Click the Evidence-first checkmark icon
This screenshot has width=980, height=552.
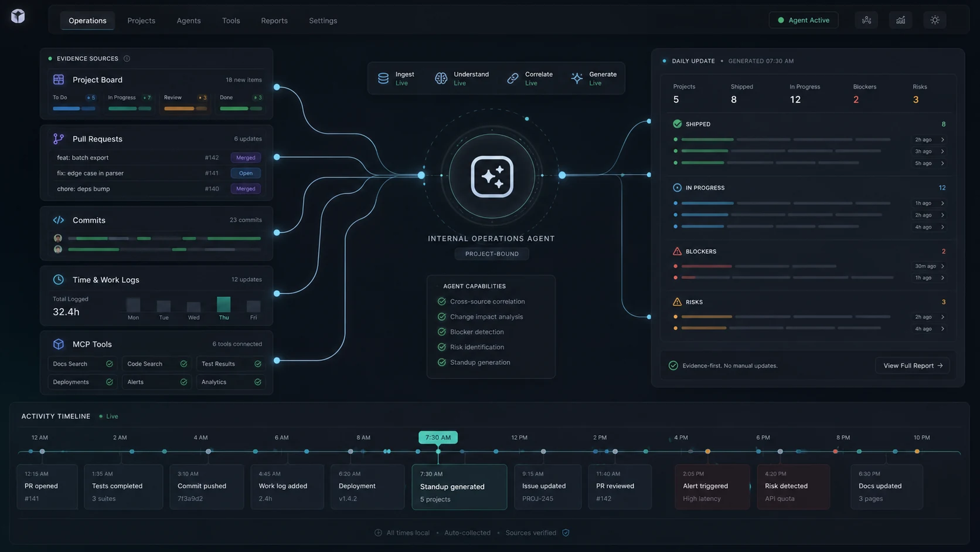tap(673, 365)
